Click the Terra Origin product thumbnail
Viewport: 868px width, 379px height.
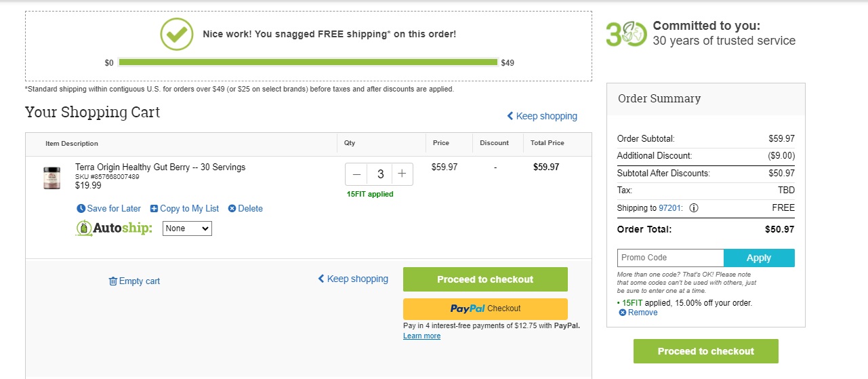(51, 178)
